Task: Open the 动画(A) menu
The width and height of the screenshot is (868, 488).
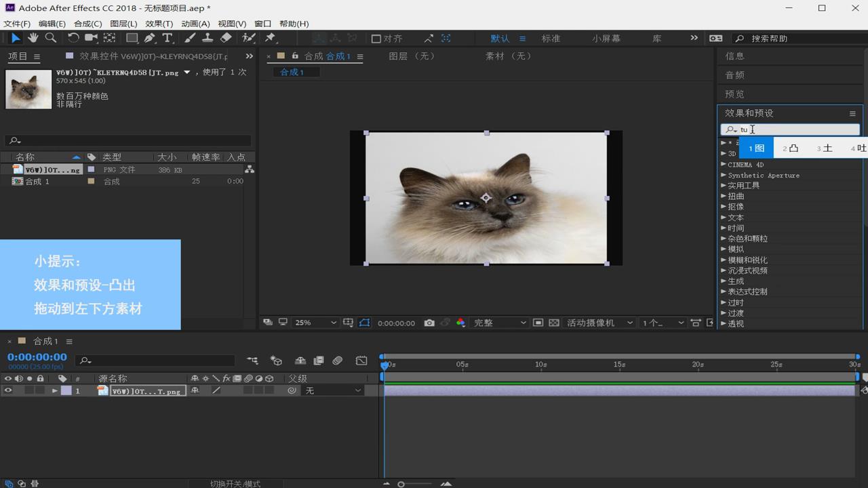Action: coord(195,24)
